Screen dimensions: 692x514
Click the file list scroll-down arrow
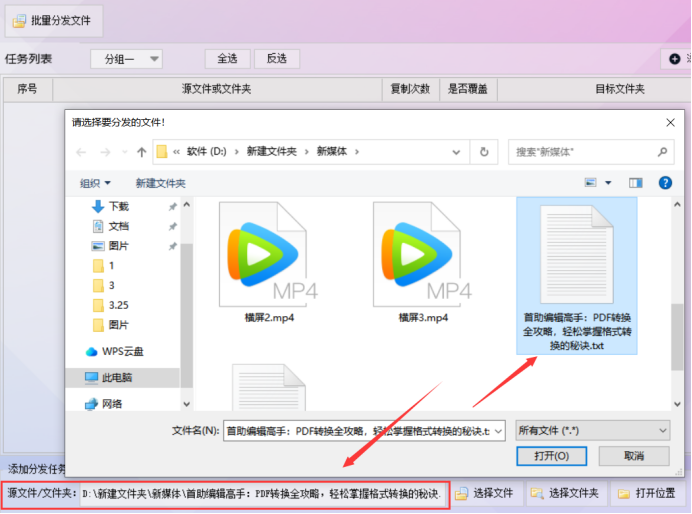(677, 404)
